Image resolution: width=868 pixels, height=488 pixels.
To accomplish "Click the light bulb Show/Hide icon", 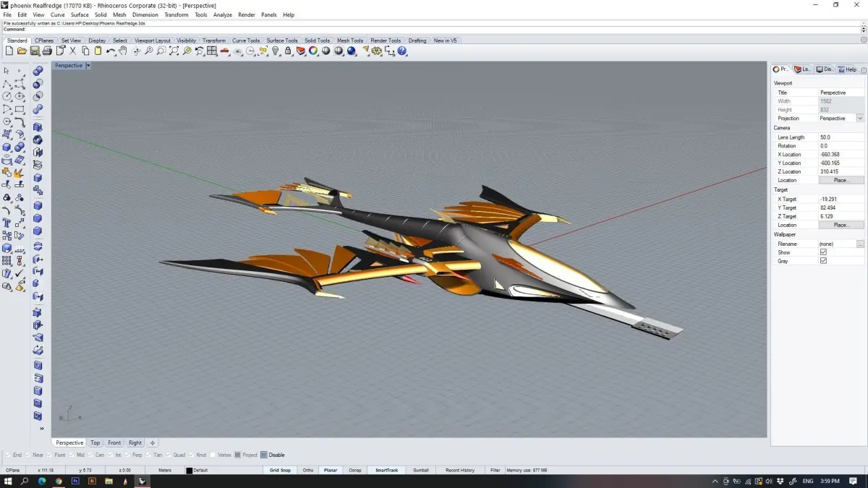I will pos(276,51).
